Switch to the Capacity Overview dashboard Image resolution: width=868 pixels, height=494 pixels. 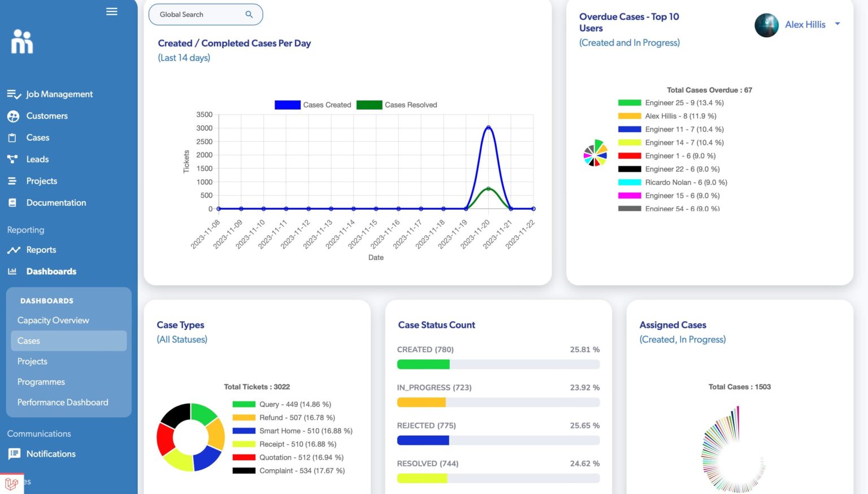tap(53, 320)
